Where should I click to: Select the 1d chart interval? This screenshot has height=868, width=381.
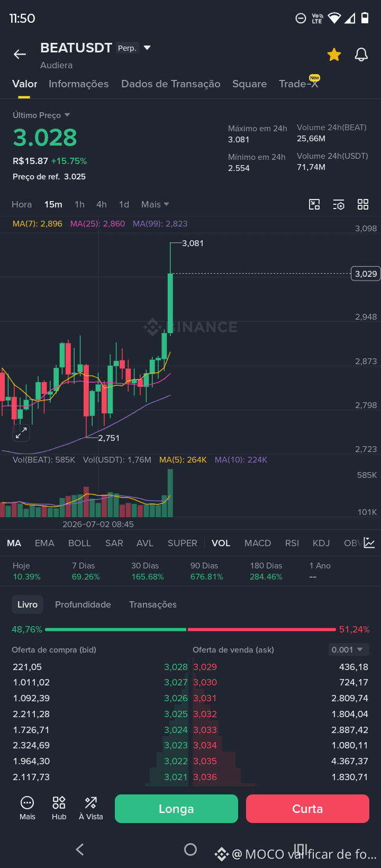[124, 204]
